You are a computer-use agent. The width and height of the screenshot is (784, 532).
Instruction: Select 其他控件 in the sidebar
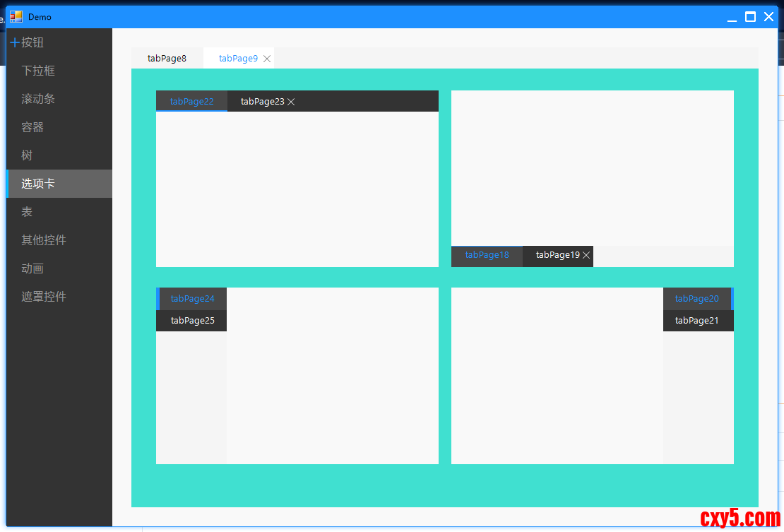[59, 240]
